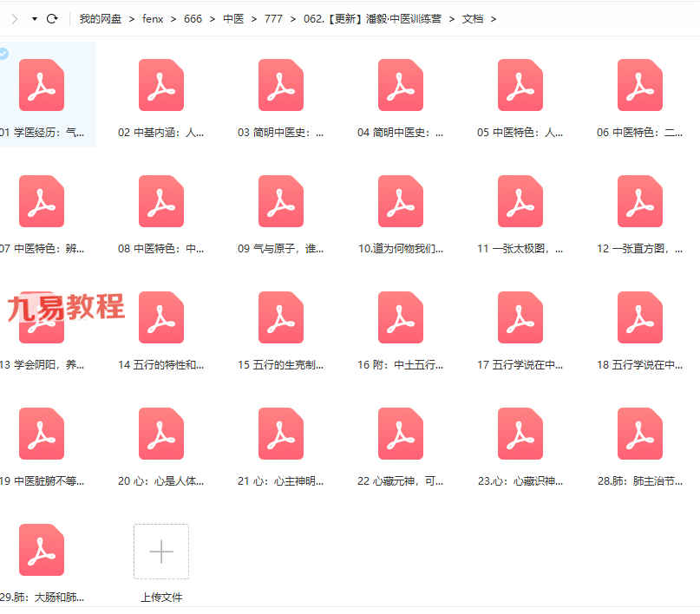Image resolution: width=700 pixels, height=614 pixels.
Task: Open PDF icon for 08 中医特色
Action: point(161,201)
